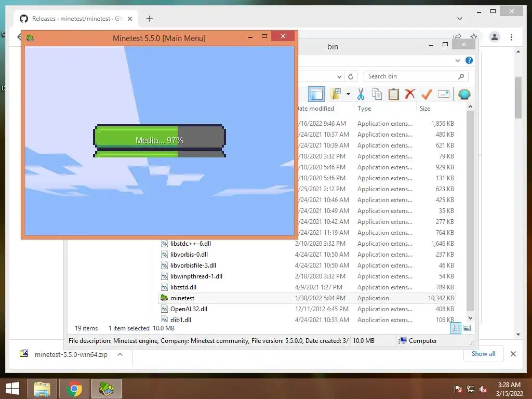Screen dimensions: 532x399
Task: Select the minetest application row
Action: 307,298
